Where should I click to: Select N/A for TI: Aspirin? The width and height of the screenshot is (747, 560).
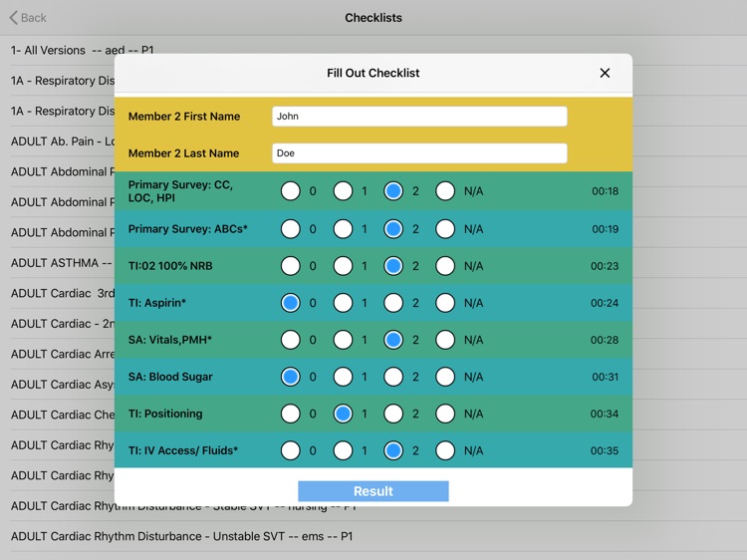coord(445,303)
